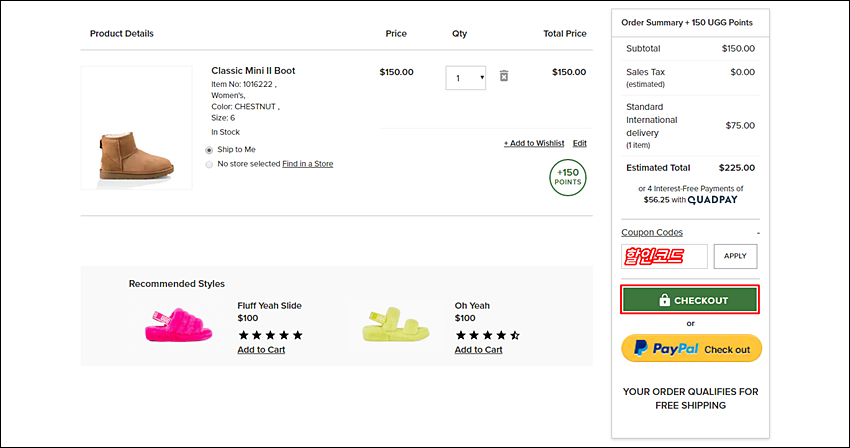The height and width of the screenshot is (448, 850).
Task: Click the Oh Yeah $100 price
Action: tap(465, 318)
